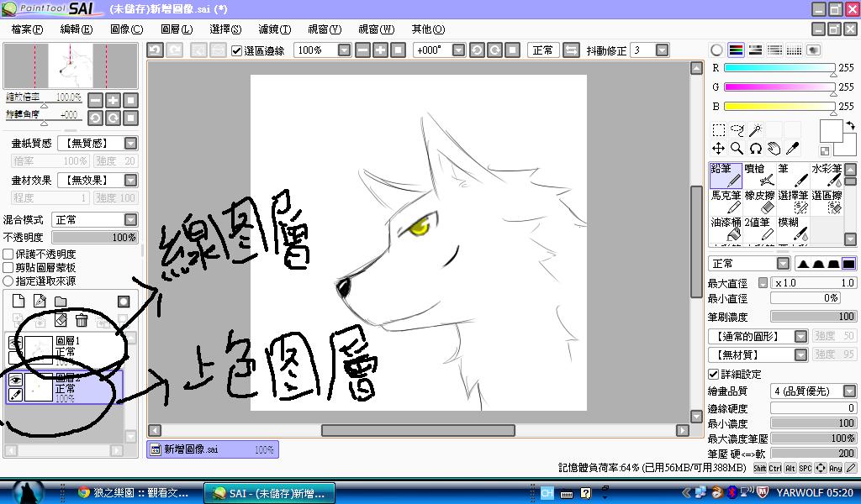This screenshot has width=861, height=504.
Task: Toggle the scratchpad panel
Action: [x=813, y=50]
